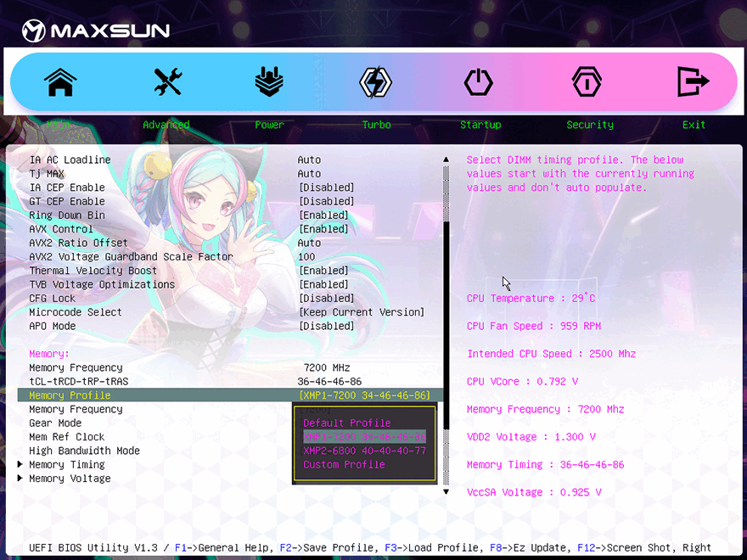Edit AVX2 Voltage Guardband Scale Factor 100
Screen dimensions: 747x560
pyautogui.click(x=306, y=256)
